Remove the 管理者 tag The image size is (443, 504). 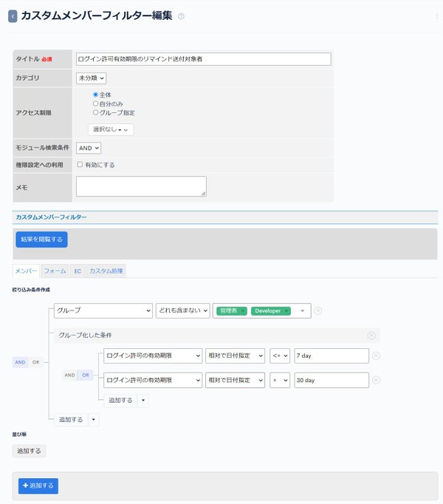[x=242, y=311]
